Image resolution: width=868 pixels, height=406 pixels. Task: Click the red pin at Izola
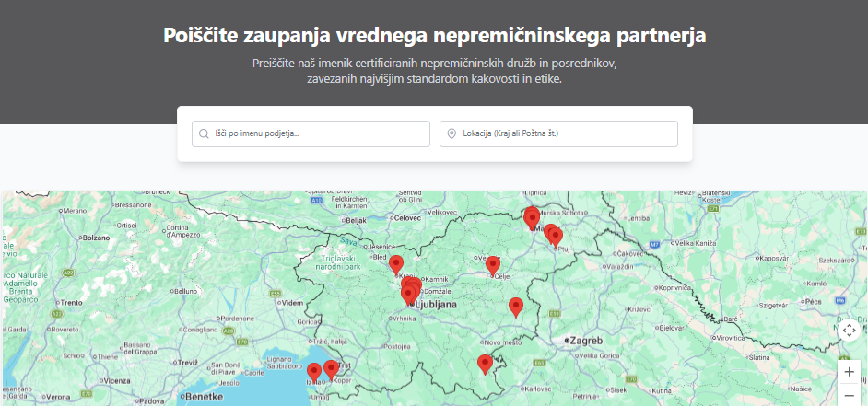314,371
